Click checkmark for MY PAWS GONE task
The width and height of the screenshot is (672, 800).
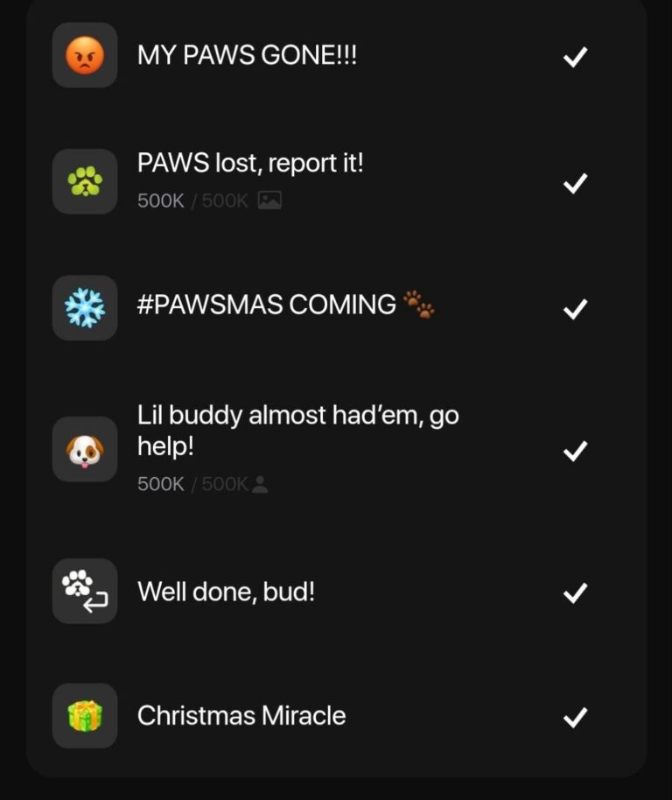(x=576, y=57)
